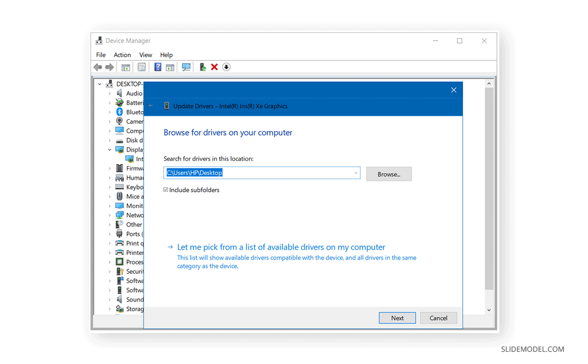Image resolution: width=588 pixels, height=364 pixels.
Task: Click the show console tree toolbar icon
Action: 125,67
